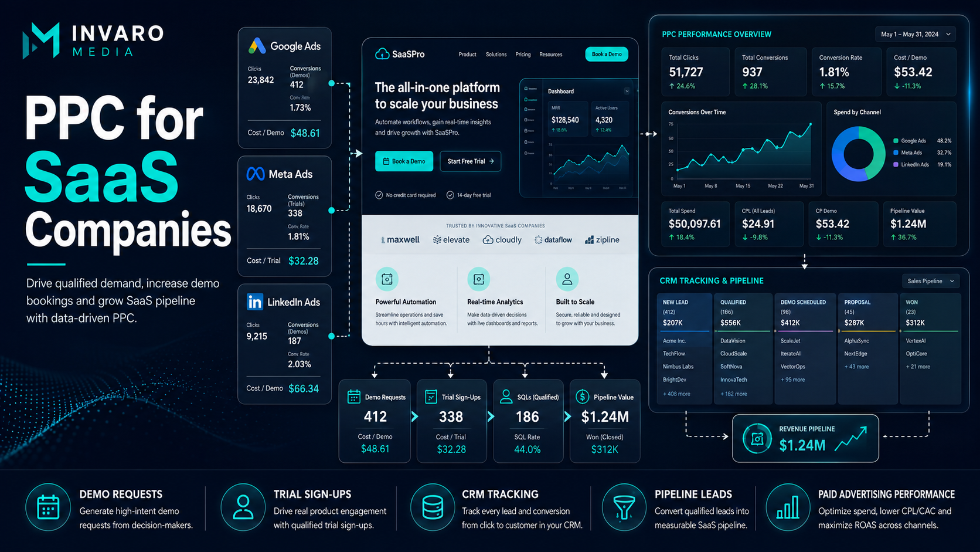The image size is (980, 552).
Task: Click the elevate company logo
Action: [x=451, y=240]
